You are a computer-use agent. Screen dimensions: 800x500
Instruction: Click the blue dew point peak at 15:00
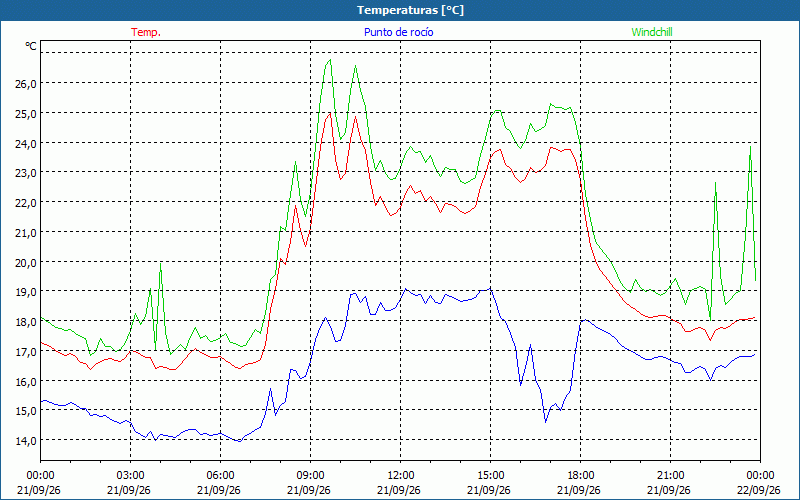pos(490,288)
